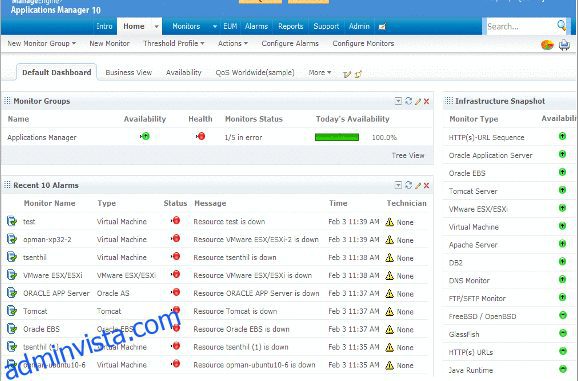Open the EUM tab

coord(230,27)
